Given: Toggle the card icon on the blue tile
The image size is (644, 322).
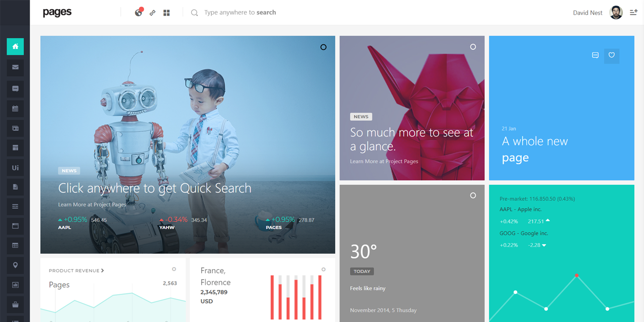Looking at the screenshot, I should [x=595, y=55].
